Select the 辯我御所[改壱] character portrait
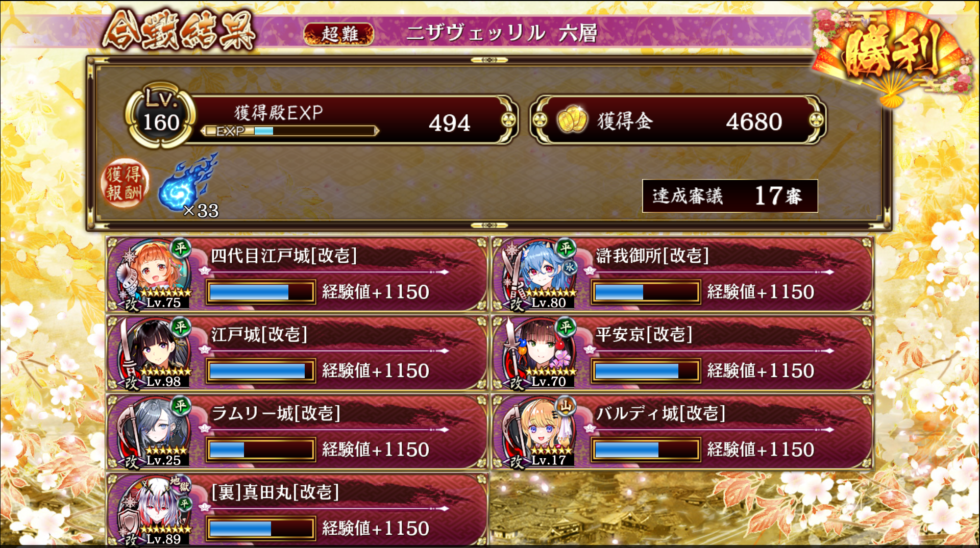The width and height of the screenshot is (980, 548). tap(537, 273)
